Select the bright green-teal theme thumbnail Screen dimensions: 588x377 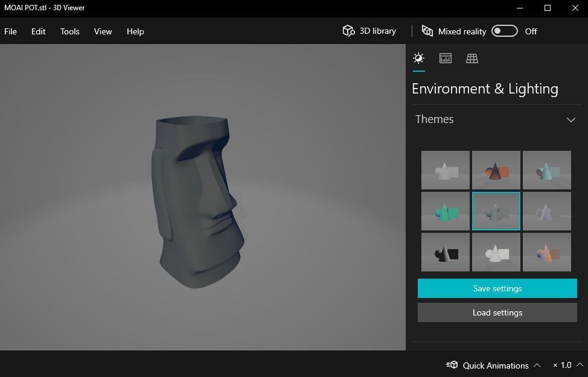pyautogui.click(x=445, y=211)
